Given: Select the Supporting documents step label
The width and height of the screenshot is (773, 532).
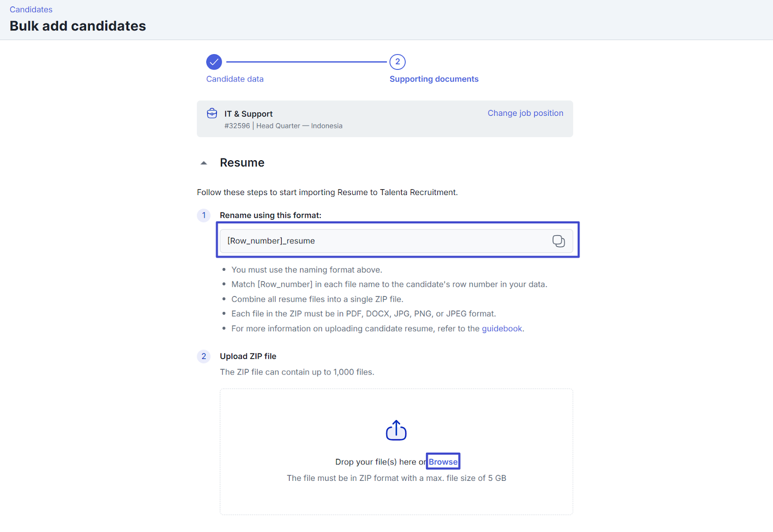Looking at the screenshot, I should click(x=434, y=79).
